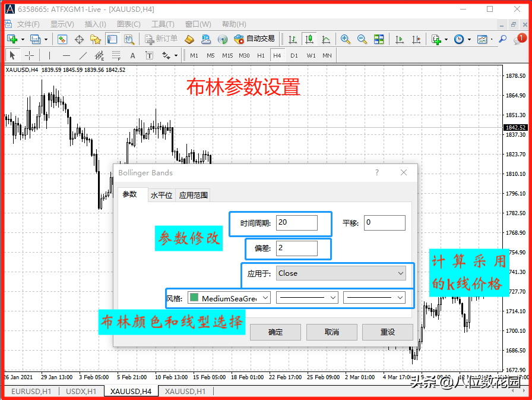Switch to bar chart icon

[293, 39]
